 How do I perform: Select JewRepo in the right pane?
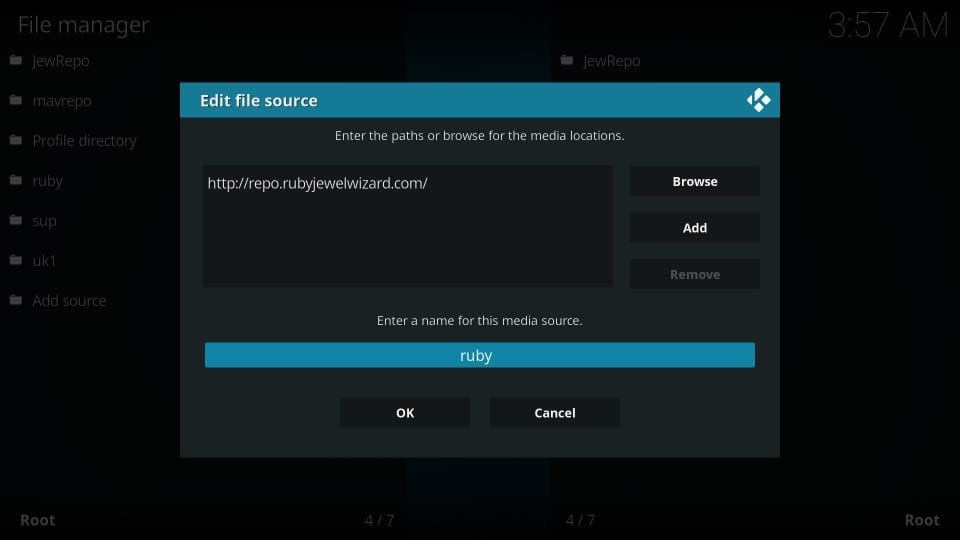[x=612, y=61]
